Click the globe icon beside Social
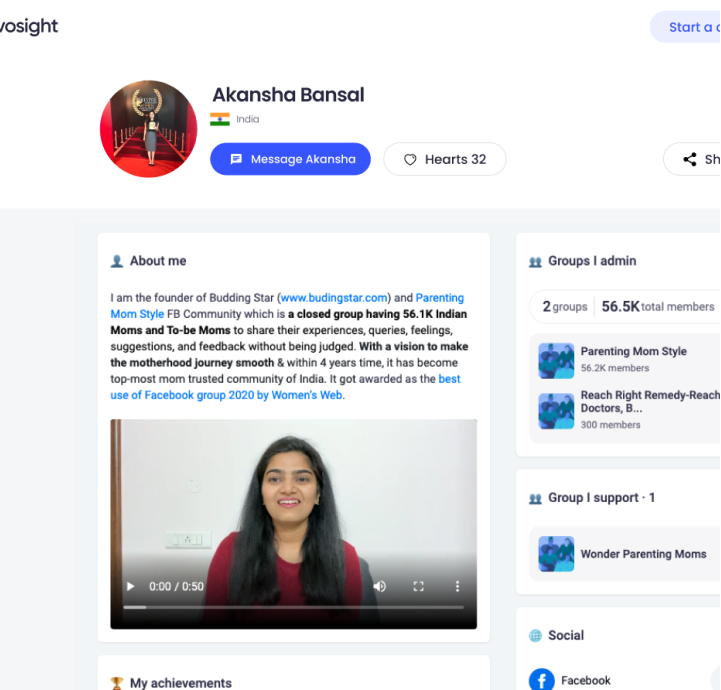Image resolution: width=721 pixels, height=690 pixels. click(x=535, y=636)
